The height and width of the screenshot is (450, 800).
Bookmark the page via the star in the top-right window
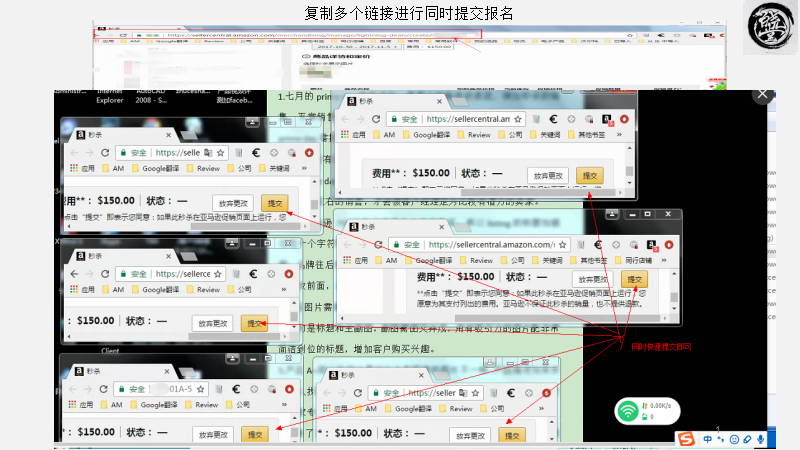(518, 119)
